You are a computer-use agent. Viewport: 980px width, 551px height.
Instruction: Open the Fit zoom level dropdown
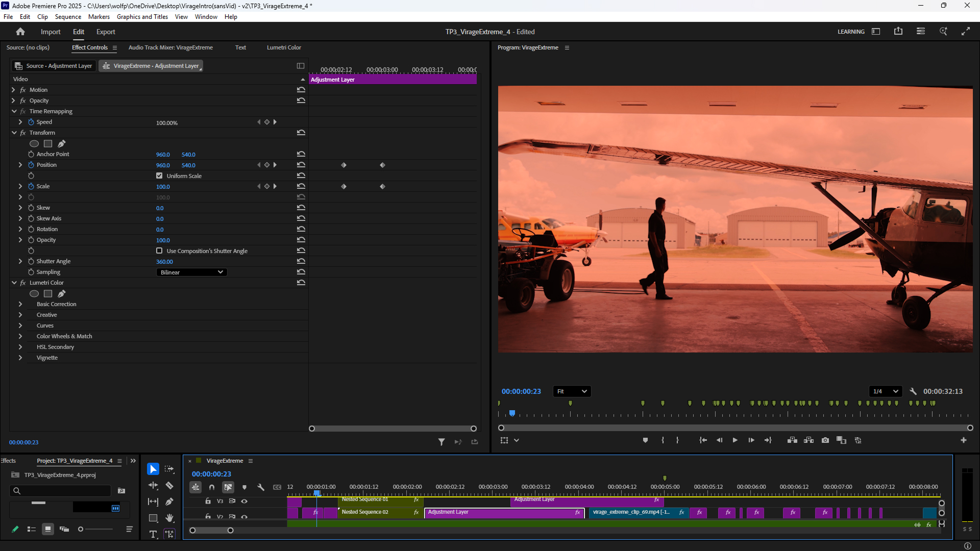click(x=572, y=391)
